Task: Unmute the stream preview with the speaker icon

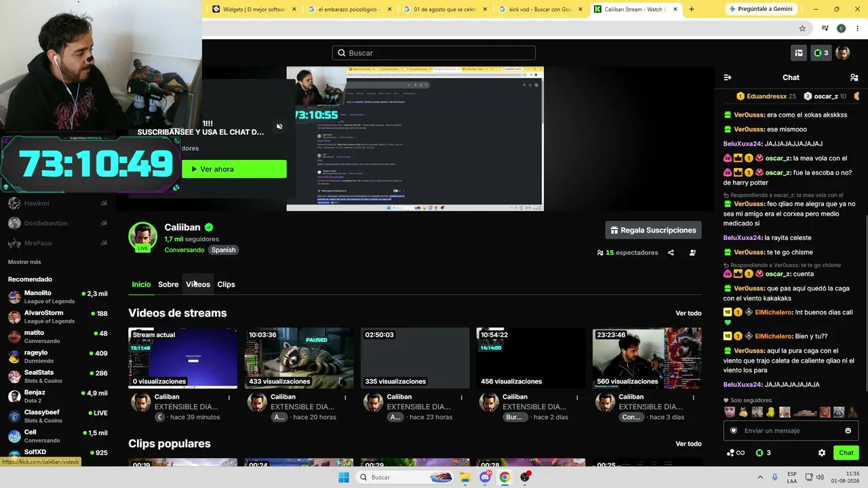Action: [x=279, y=127]
